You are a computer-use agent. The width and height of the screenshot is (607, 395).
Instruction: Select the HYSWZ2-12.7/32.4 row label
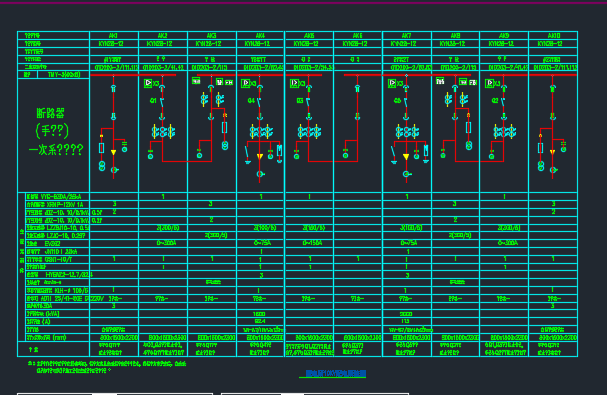click(x=60, y=275)
